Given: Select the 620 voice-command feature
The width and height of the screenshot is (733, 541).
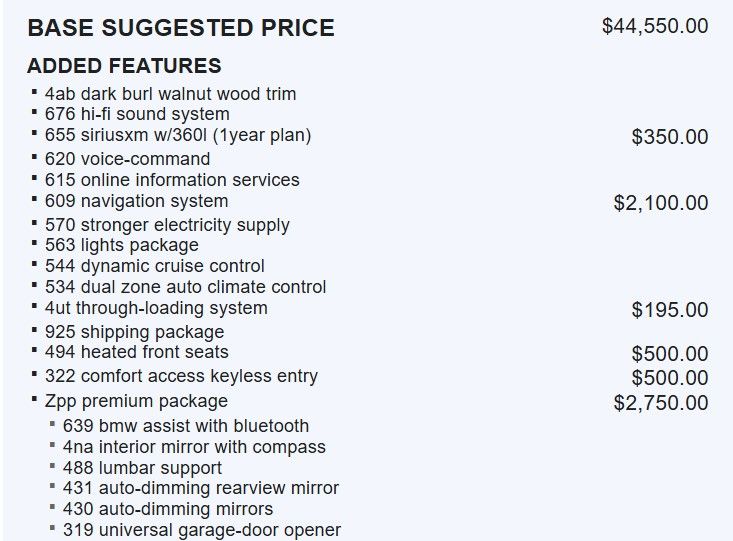Looking at the screenshot, I should point(127,159).
